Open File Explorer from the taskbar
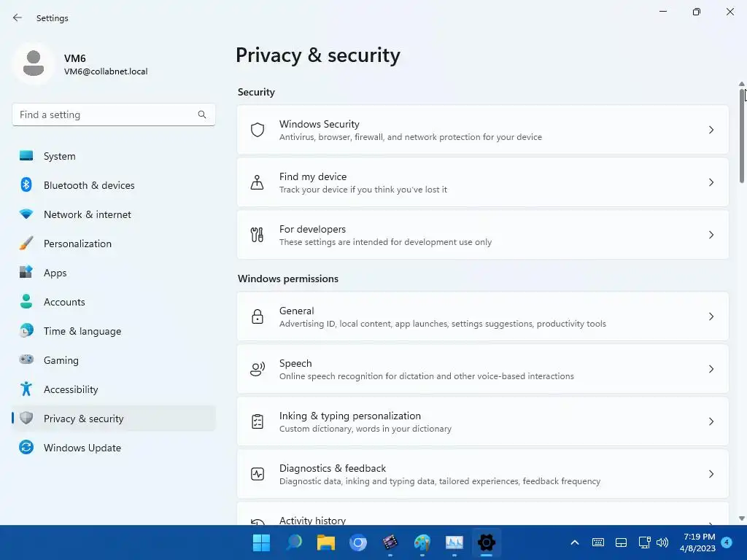This screenshot has width=747, height=560. 326,542
